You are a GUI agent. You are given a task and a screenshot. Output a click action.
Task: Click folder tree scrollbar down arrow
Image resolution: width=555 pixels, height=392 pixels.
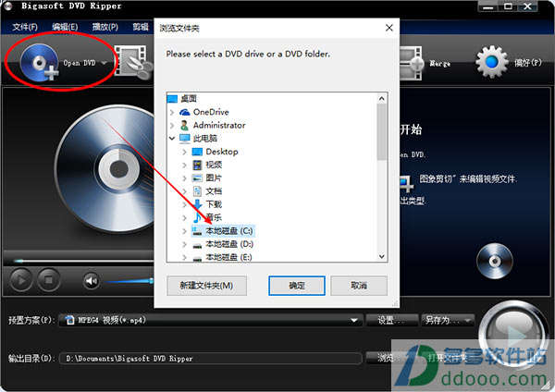(381, 256)
